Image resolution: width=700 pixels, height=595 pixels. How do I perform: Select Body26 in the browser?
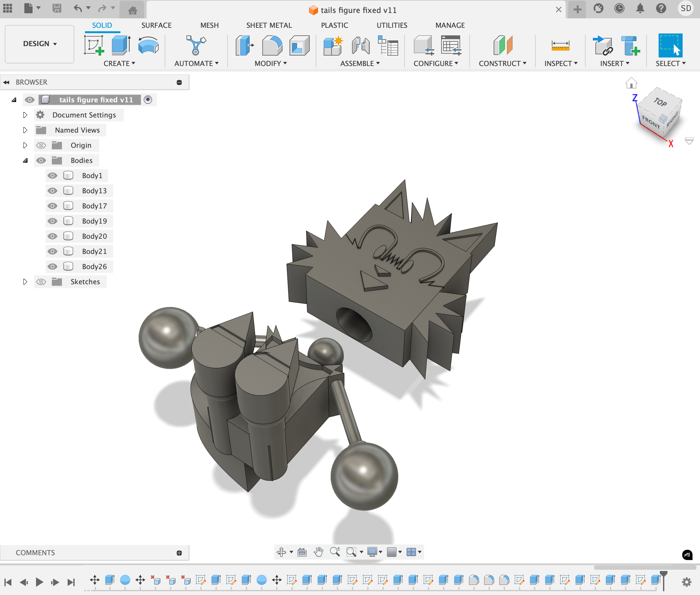coord(94,267)
